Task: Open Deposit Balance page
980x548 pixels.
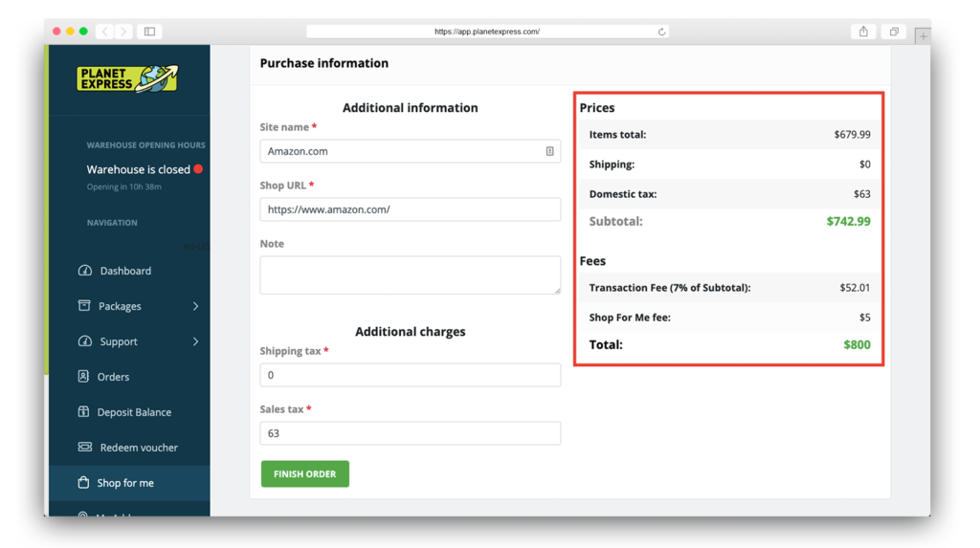Action: pyautogui.click(x=134, y=412)
